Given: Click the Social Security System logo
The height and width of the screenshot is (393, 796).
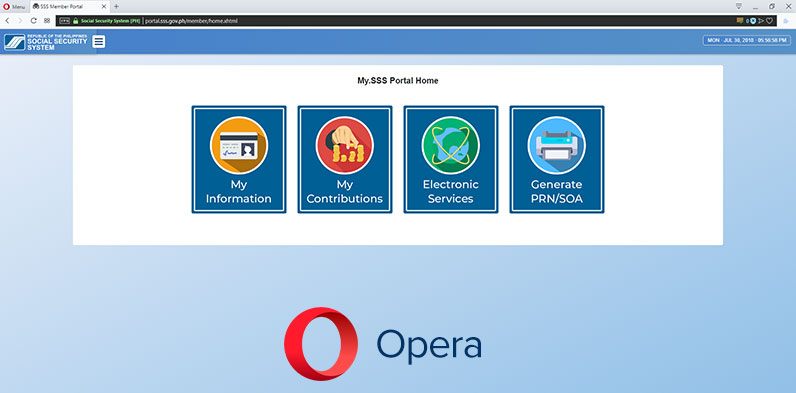Looking at the screenshot, I should pos(46,42).
